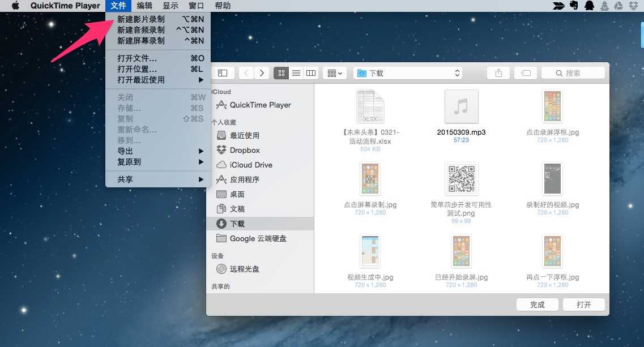
Task: Open the 下载 folder location popup
Action: tap(408, 73)
